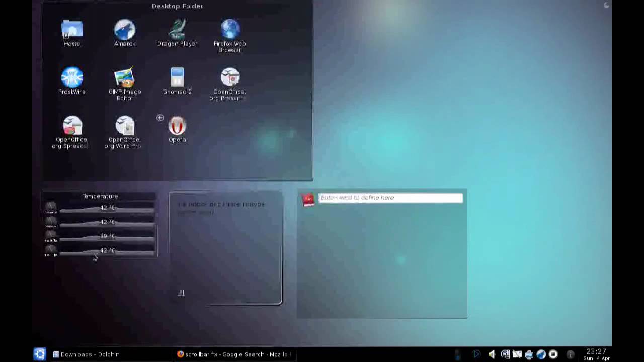Viewport: 644px width, 362px height.
Task: Click the speaker volume icon in tray
Action: point(492,354)
